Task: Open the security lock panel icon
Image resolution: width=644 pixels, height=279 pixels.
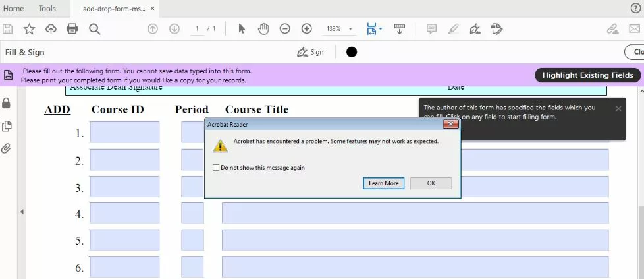Action: [x=6, y=103]
